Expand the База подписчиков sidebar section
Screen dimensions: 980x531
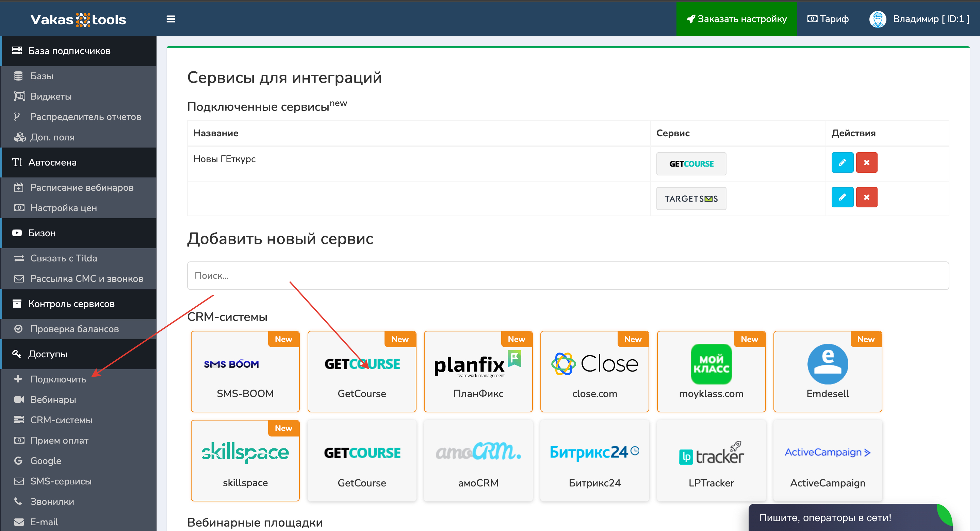point(69,51)
